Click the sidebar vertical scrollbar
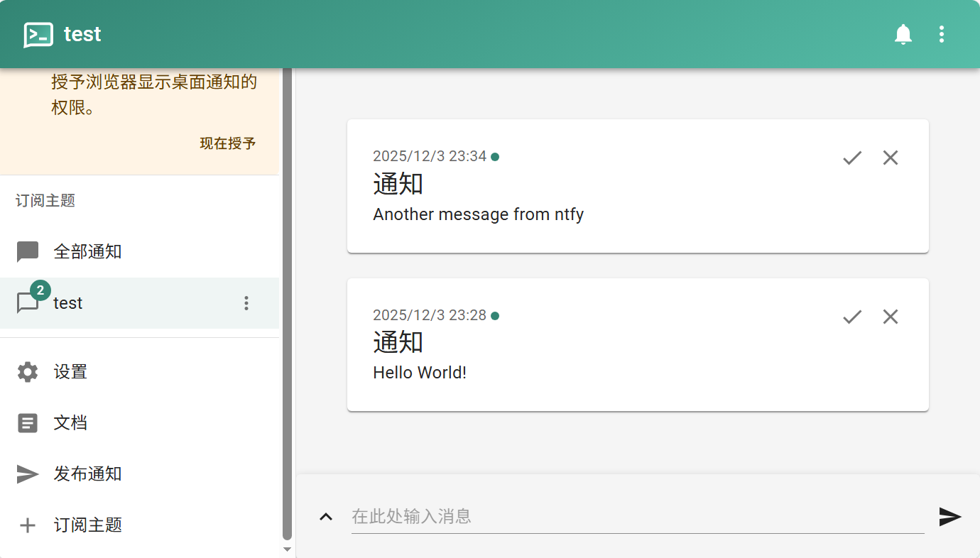The width and height of the screenshot is (980, 558). (x=287, y=305)
